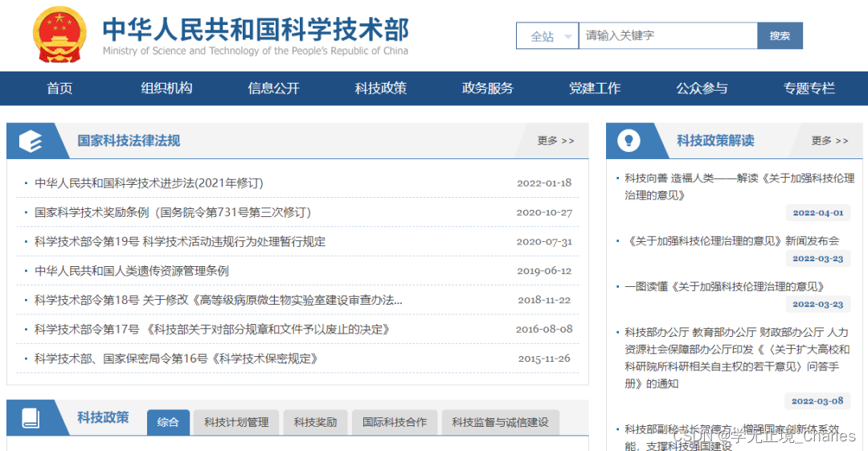This screenshot has height=451, width=868.
Task: Open 国家保密局令第16号 link
Action: (x=176, y=359)
